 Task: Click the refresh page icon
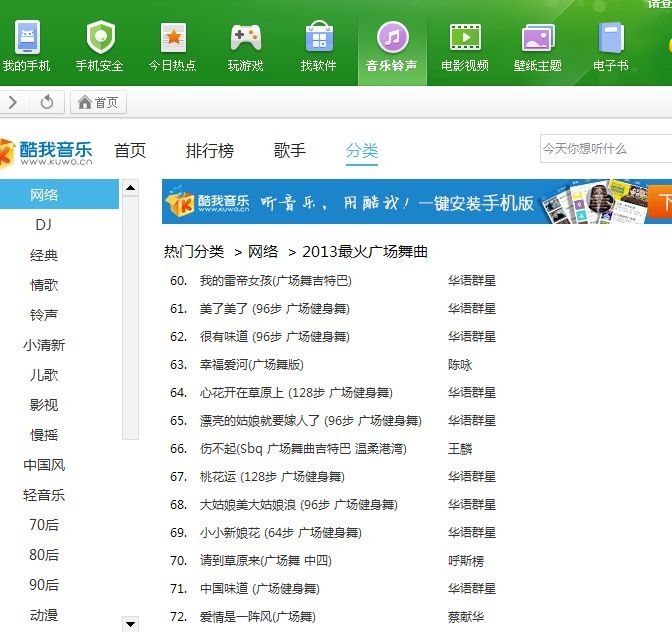point(47,102)
